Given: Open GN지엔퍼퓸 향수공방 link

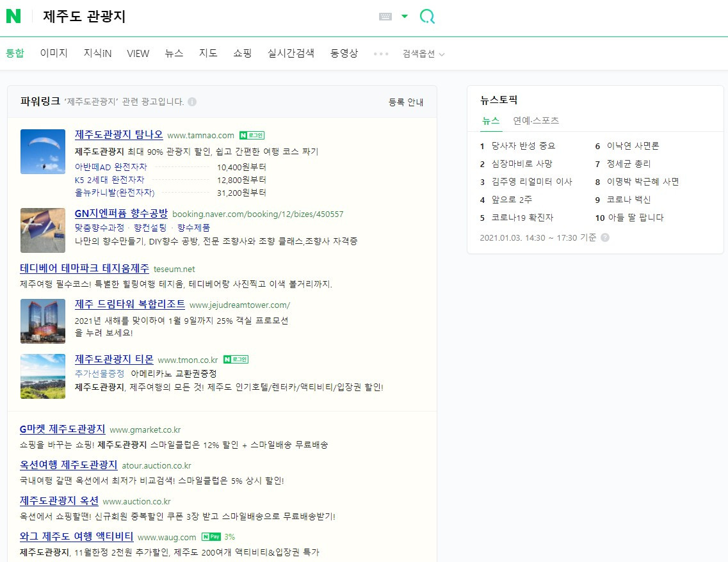Looking at the screenshot, I should [x=121, y=214].
